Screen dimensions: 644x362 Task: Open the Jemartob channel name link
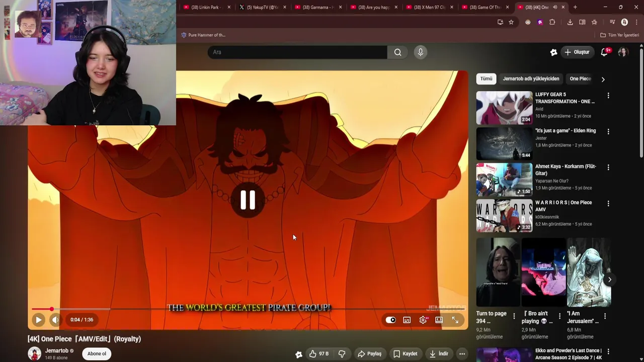coord(56,350)
